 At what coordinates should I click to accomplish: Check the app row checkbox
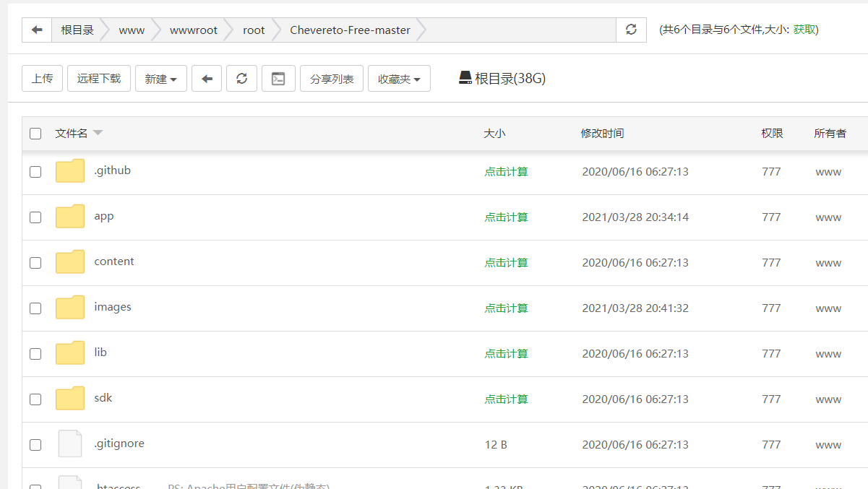pyautogui.click(x=35, y=217)
